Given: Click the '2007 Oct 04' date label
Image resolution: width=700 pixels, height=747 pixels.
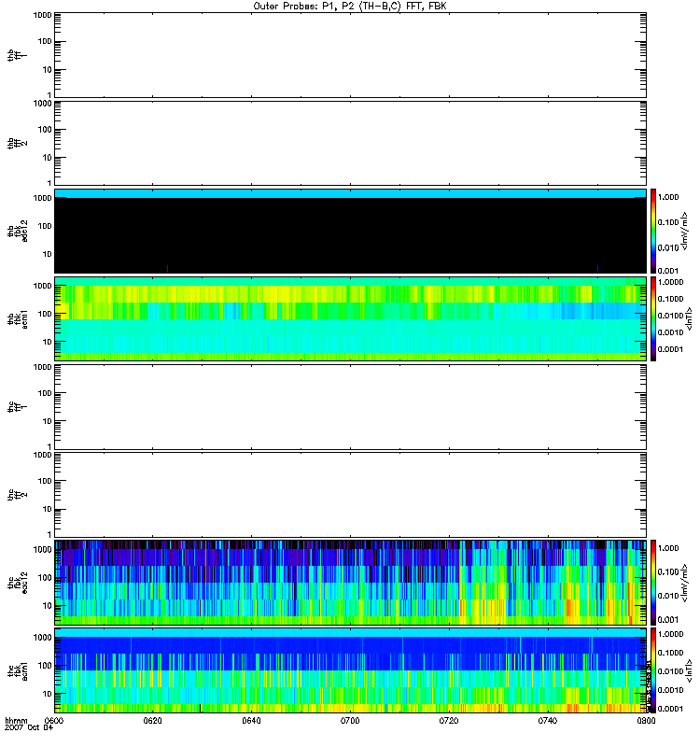Looking at the screenshot, I should point(29,728).
